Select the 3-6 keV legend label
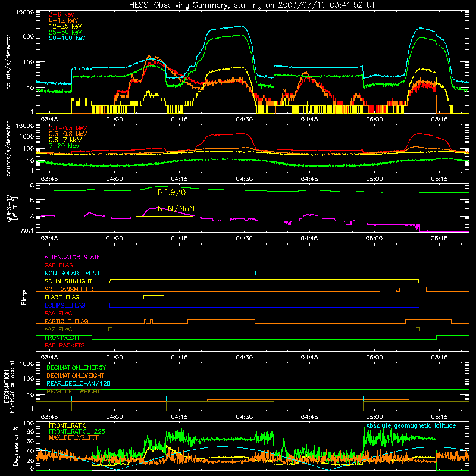476x476 pixels. [x=62, y=14]
